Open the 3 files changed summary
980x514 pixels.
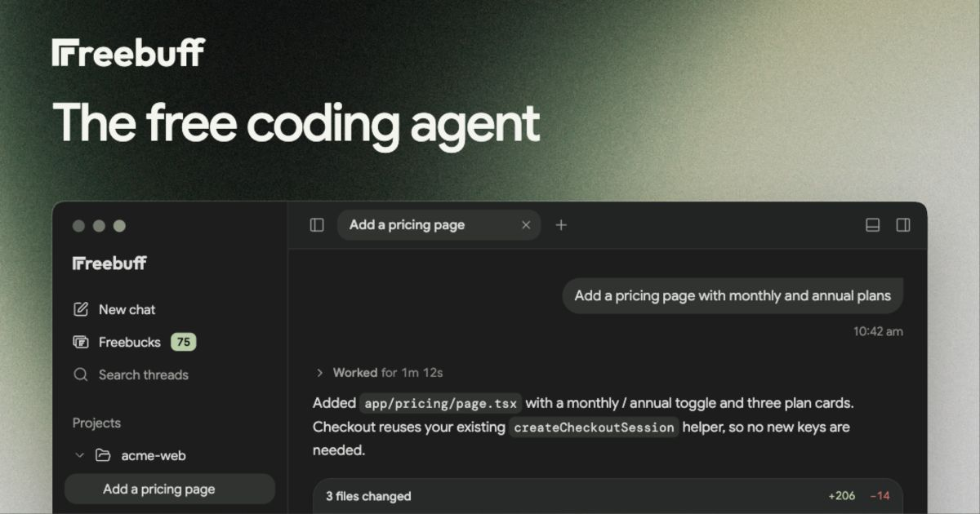click(x=608, y=496)
